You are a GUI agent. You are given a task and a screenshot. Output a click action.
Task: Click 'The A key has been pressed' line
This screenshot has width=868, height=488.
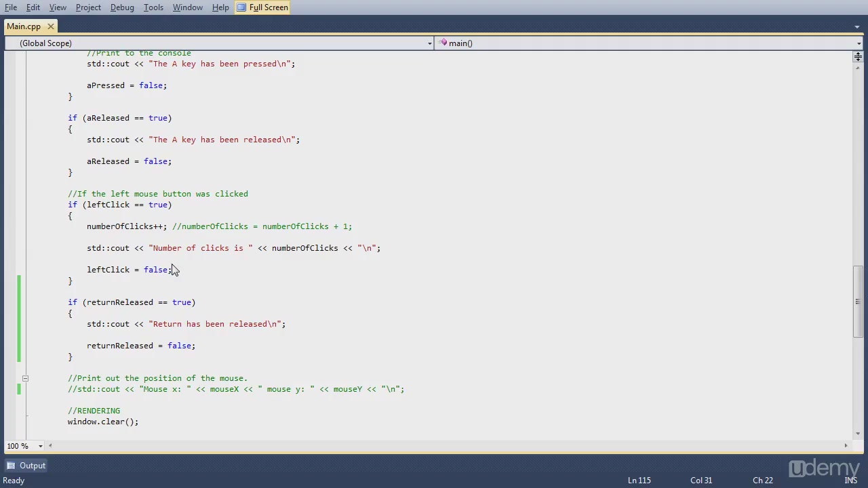pos(191,64)
